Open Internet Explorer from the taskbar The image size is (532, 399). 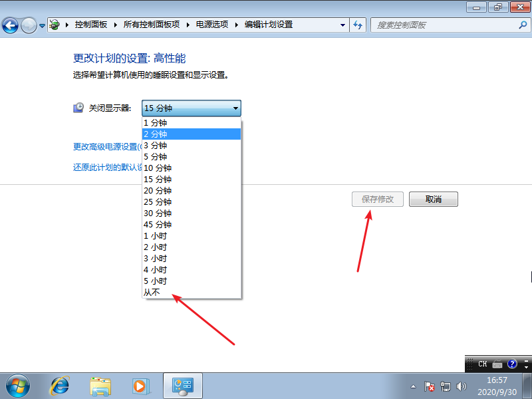click(60, 386)
